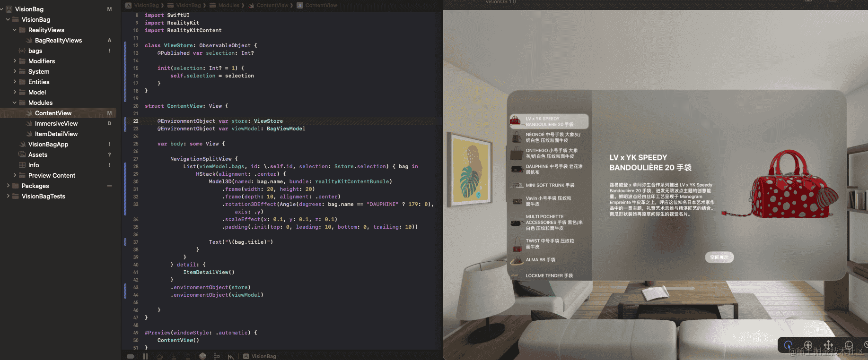
Task: Click the class ViewStore declaration line
Action: pyautogui.click(x=201, y=45)
